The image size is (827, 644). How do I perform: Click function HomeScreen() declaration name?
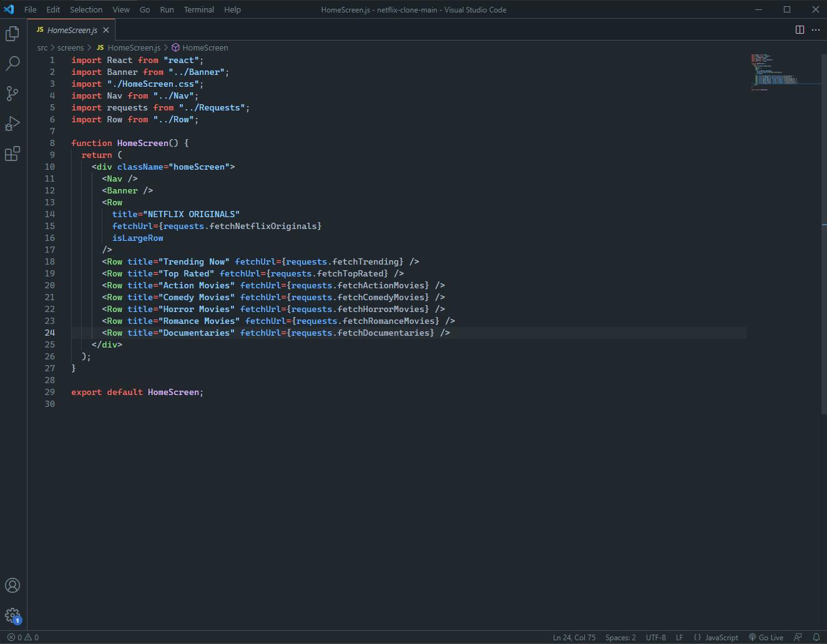point(142,143)
